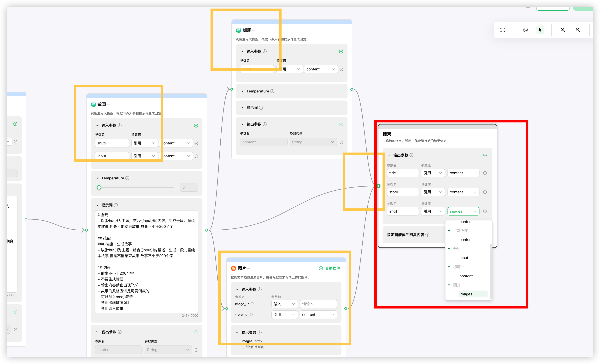Select the hand pan tool

pos(525,30)
